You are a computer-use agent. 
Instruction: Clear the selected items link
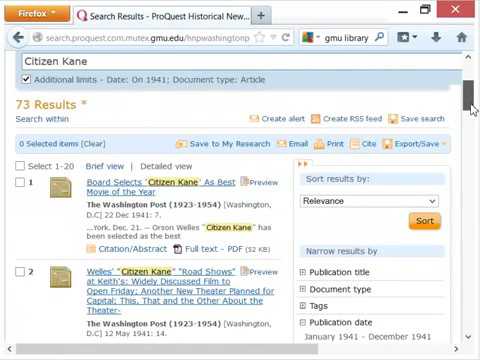[93, 144]
